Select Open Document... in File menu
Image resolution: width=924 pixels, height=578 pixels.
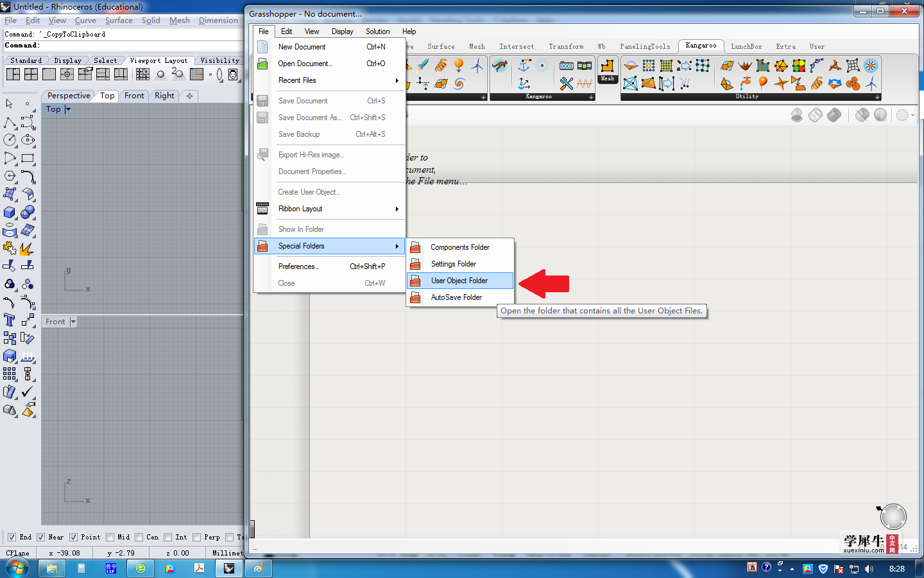[330, 64]
